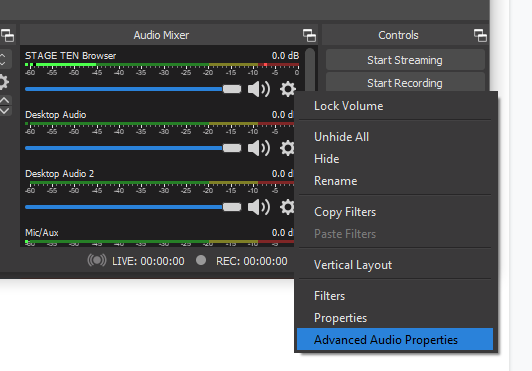Undock the Audio Mixer panel
The width and height of the screenshot is (532, 371).
(309, 35)
